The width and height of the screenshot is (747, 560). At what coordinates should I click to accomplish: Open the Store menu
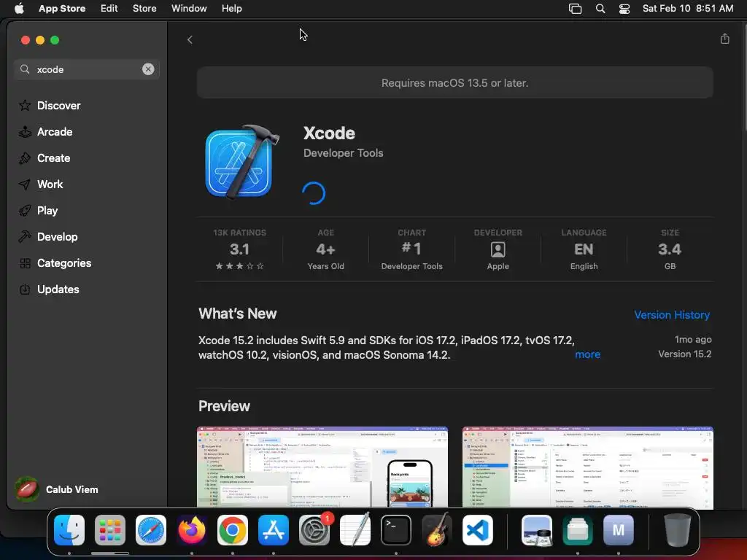click(144, 9)
